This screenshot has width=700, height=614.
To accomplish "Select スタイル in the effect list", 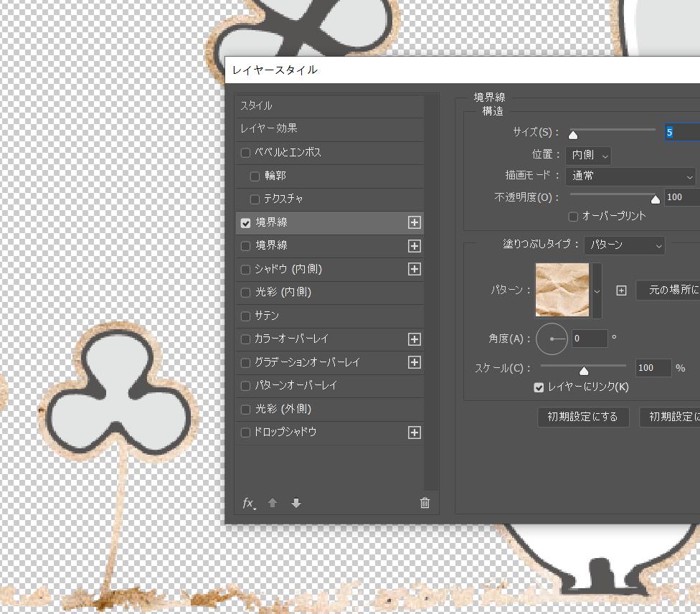I will (x=257, y=106).
